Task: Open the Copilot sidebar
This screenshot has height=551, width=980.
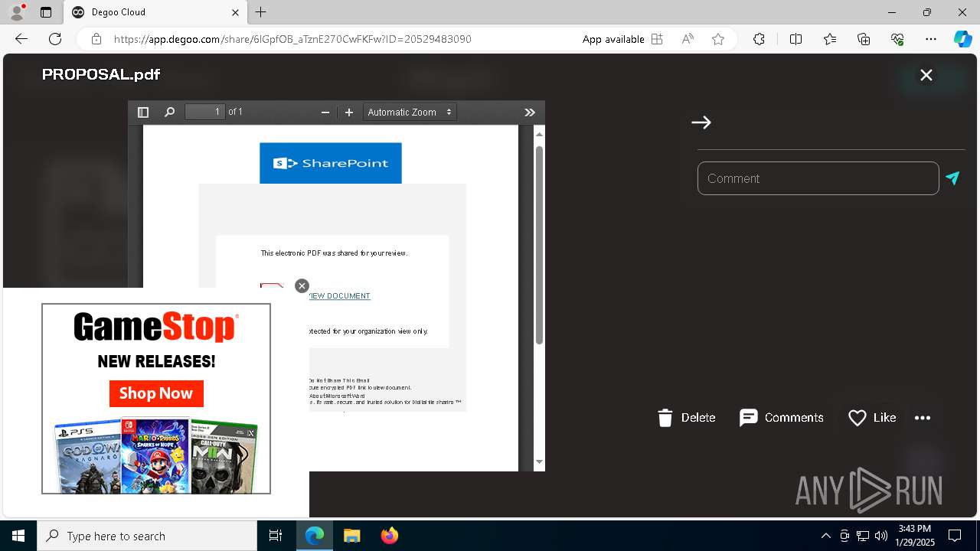Action: 962,39
